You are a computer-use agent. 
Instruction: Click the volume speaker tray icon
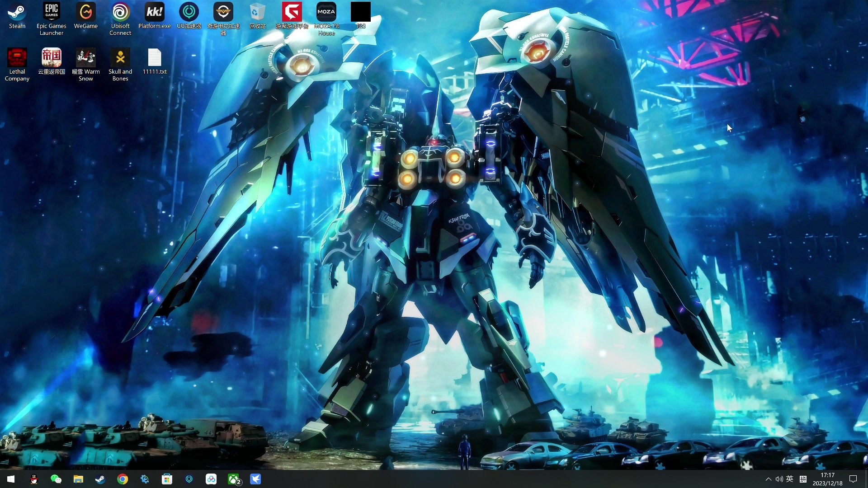[779, 479]
